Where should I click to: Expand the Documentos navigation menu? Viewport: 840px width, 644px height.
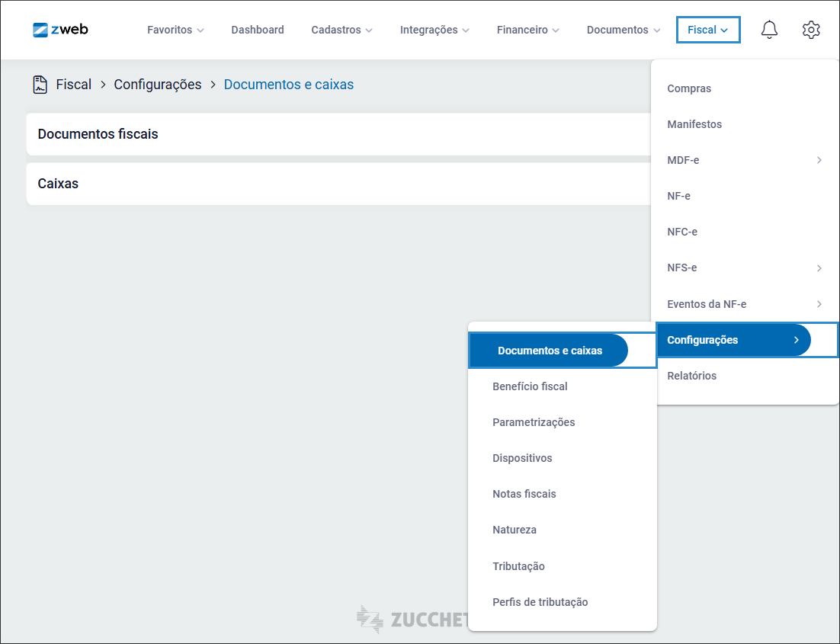(x=623, y=30)
